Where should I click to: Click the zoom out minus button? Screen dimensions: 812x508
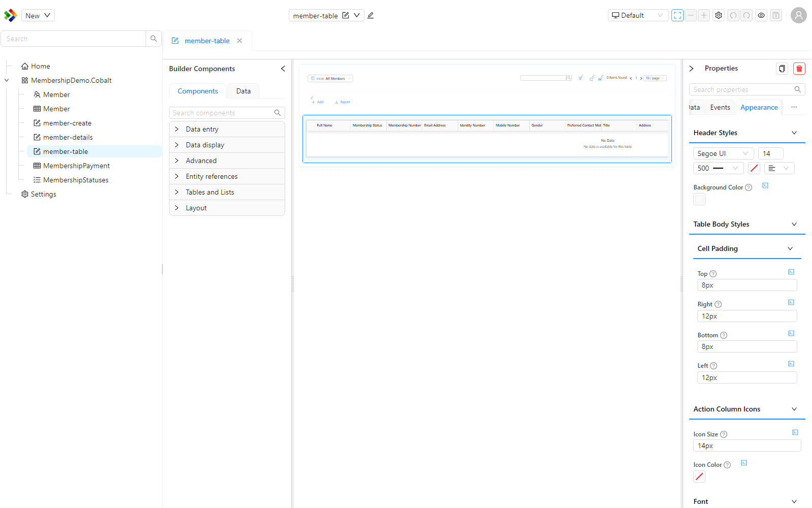pyautogui.click(x=691, y=15)
